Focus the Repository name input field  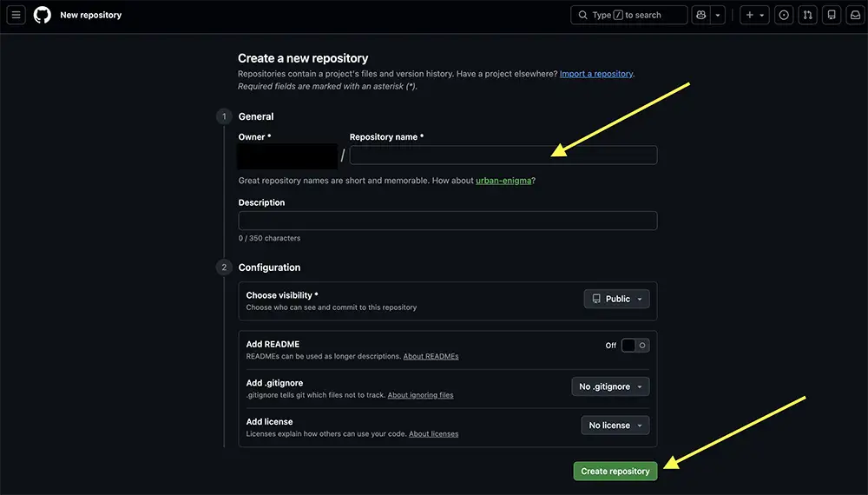pyautogui.click(x=503, y=155)
